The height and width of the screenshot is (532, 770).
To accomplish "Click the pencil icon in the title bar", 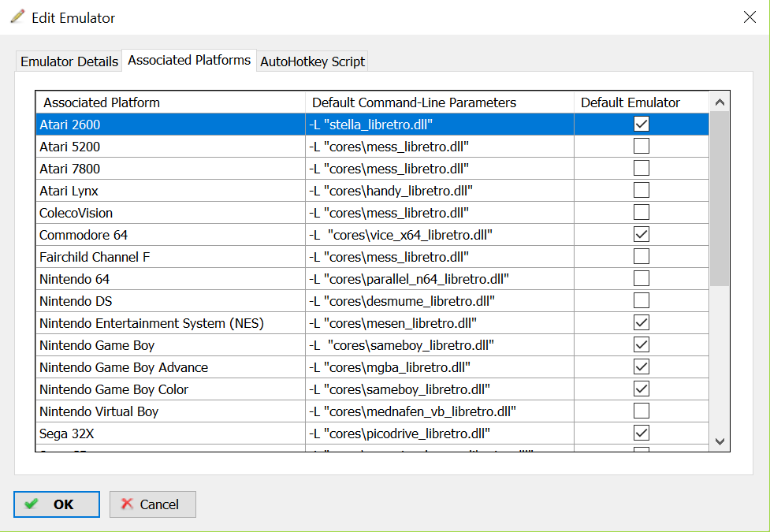I will click(17, 17).
